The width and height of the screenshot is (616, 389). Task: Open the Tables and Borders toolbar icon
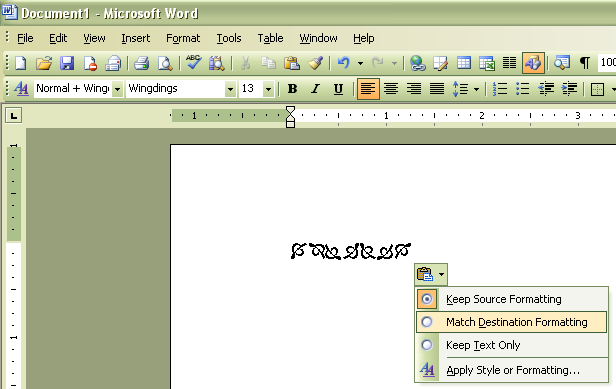(x=440, y=63)
